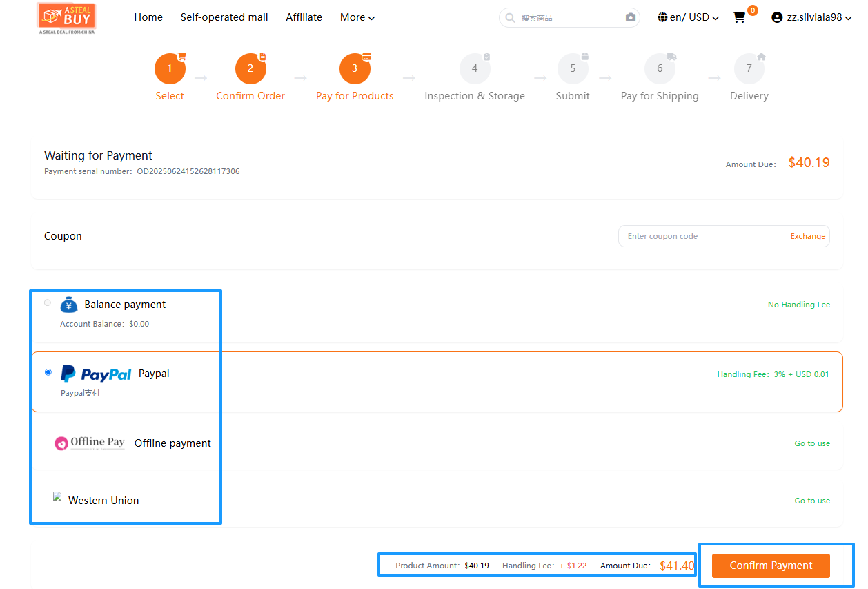868x589 pixels.
Task: Choose the Western Union payment option
Action: (x=103, y=501)
